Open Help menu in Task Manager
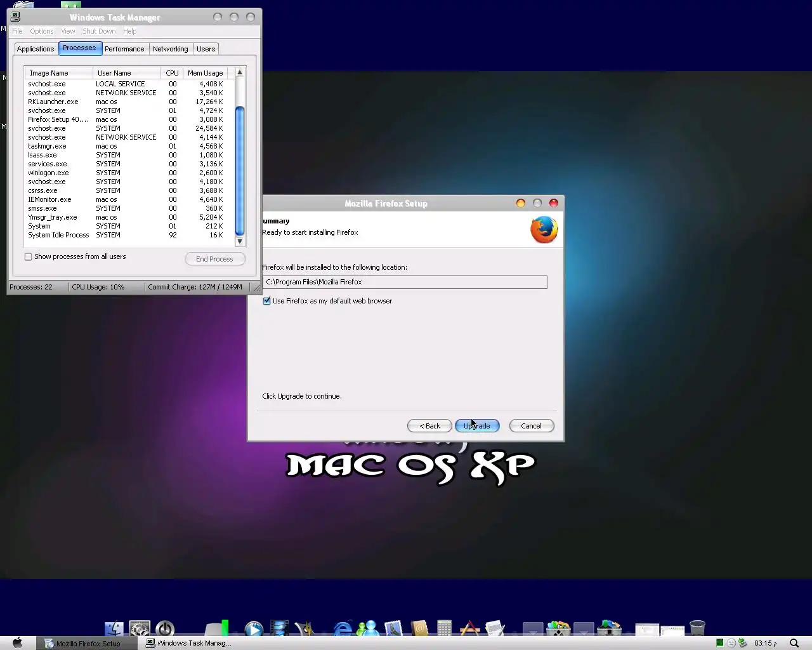The height and width of the screenshot is (650, 812). click(129, 31)
